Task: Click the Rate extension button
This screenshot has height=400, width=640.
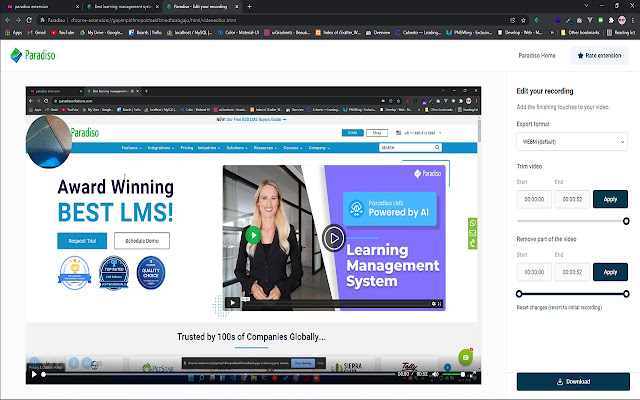Action: [x=599, y=56]
